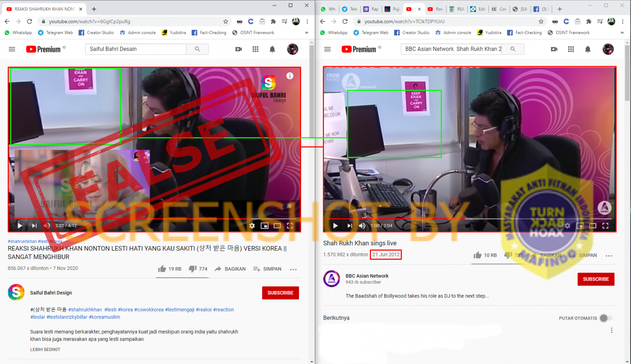This screenshot has height=364, width=631.
Task: Search BBC Asian Network query with magnifier button
Action: coord(513,49)
